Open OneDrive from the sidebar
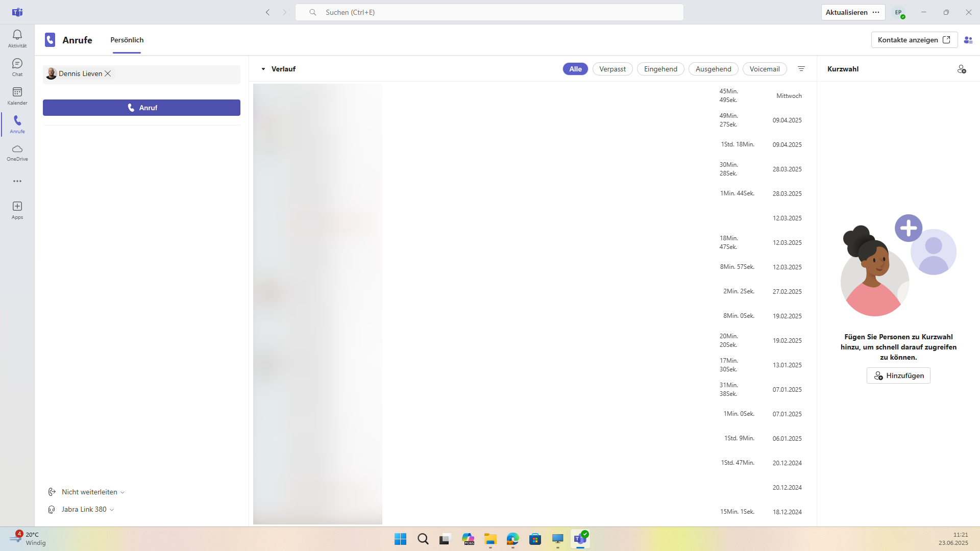The image size is (980, 551). 17,153
